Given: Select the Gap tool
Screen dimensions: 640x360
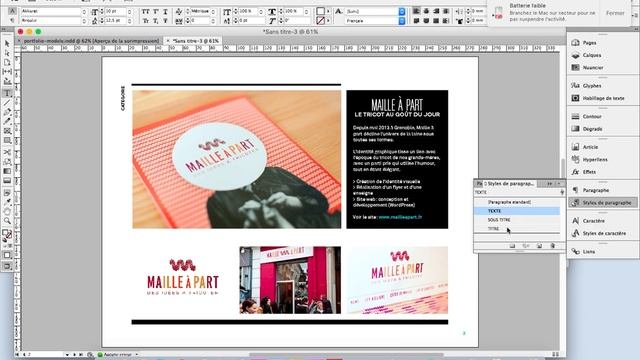Looking at the screenshot, I should point(7,72).
